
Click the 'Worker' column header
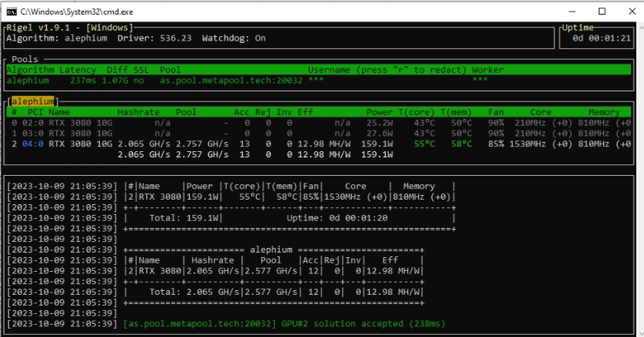click(487, 70)
